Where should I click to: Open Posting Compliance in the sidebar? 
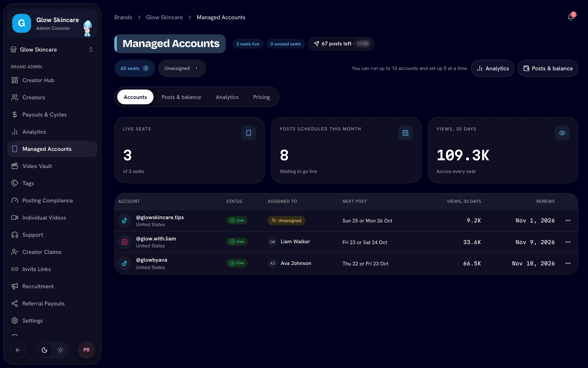[x=52, y=201]
